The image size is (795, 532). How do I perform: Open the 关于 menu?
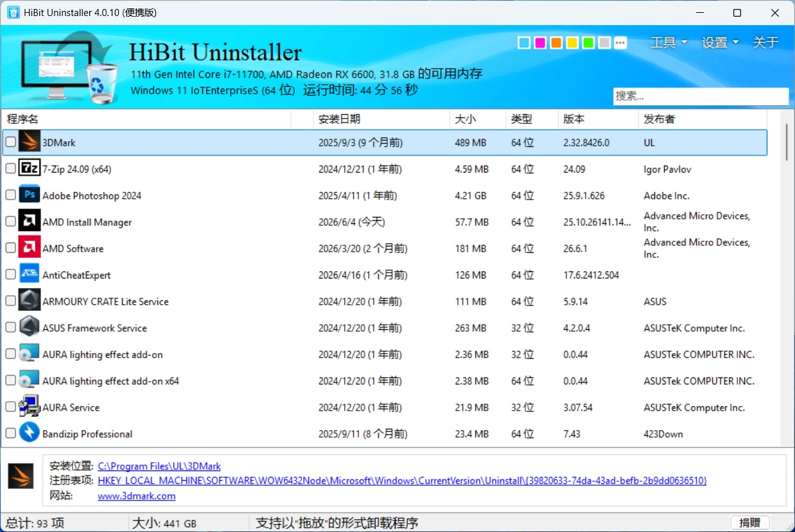pos(765,42)
